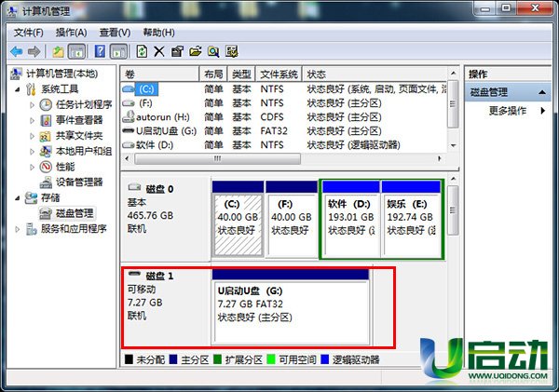This screenshot has width=559, height=392.
Task: Select the (C:) 40.00 GB partition block
Action: [239, 219]
